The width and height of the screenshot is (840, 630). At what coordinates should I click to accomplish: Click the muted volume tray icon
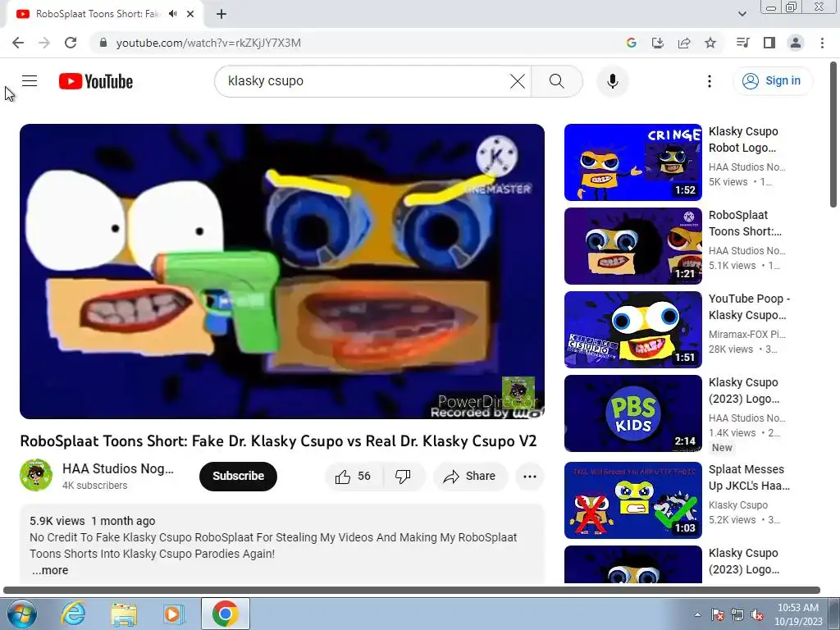(757, 614)
